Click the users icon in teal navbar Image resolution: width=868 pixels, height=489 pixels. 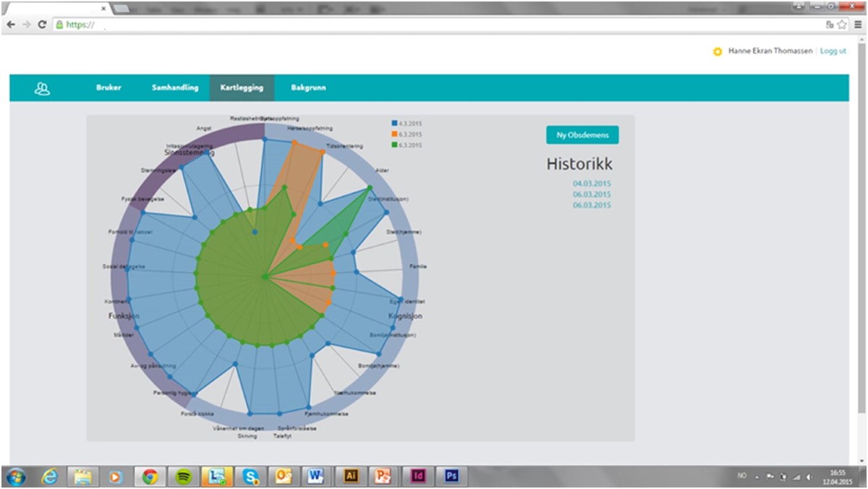(x=42, y=88)
